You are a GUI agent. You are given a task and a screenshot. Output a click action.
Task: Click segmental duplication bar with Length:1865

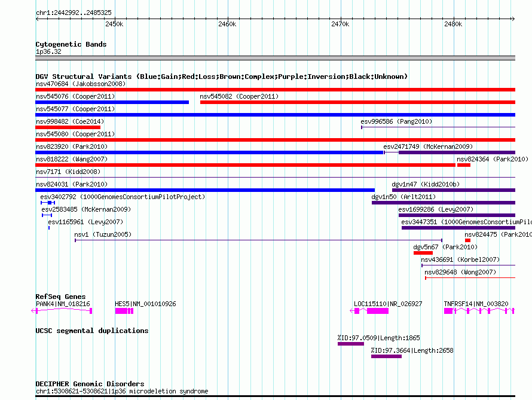(351, 344)
